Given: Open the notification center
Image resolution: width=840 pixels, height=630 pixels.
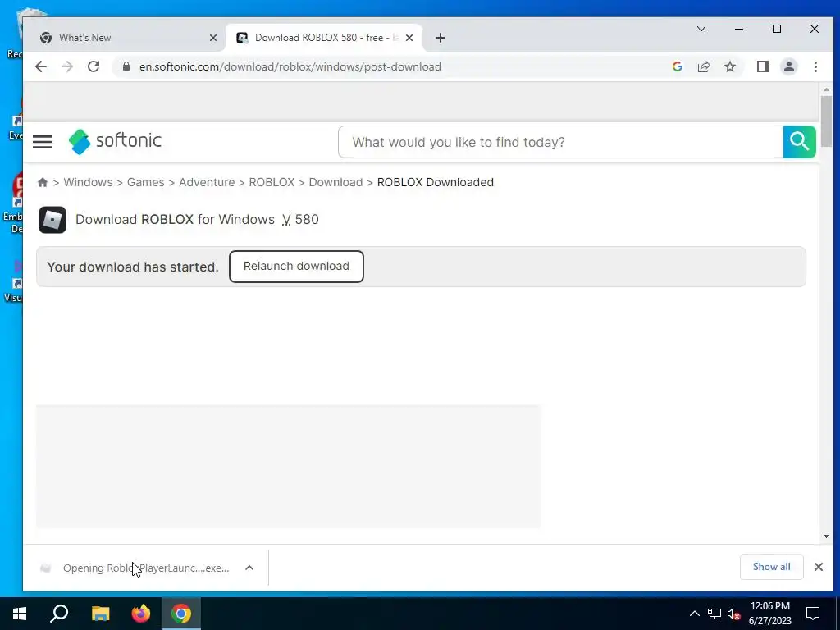Looking at the screenshot, I should (813, 614).
